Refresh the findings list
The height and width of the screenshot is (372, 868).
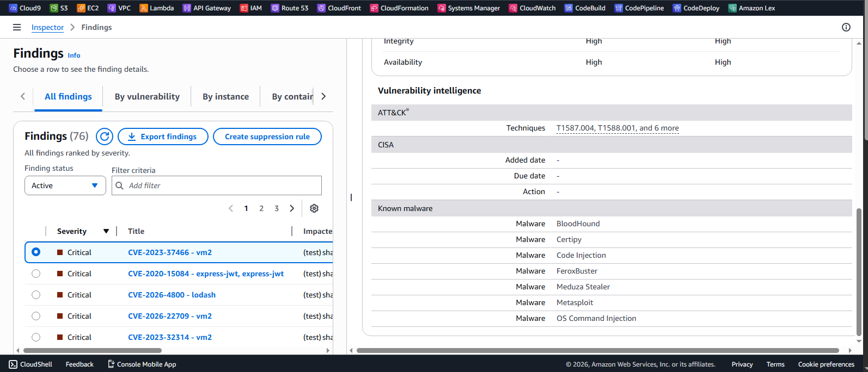tap(105, 137)
